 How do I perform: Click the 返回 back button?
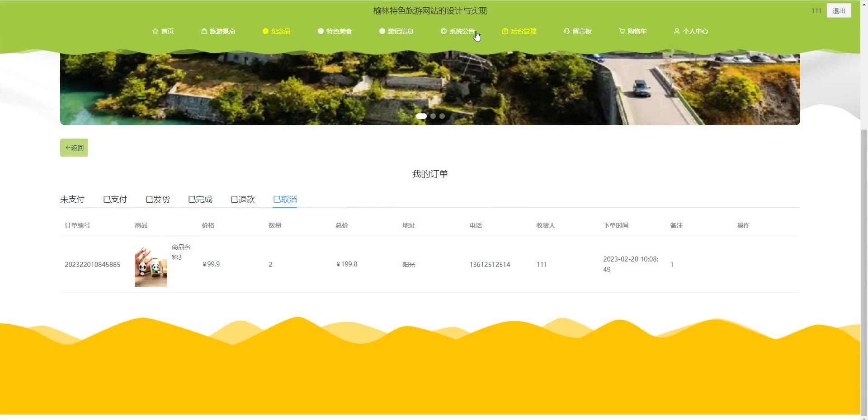74,148
